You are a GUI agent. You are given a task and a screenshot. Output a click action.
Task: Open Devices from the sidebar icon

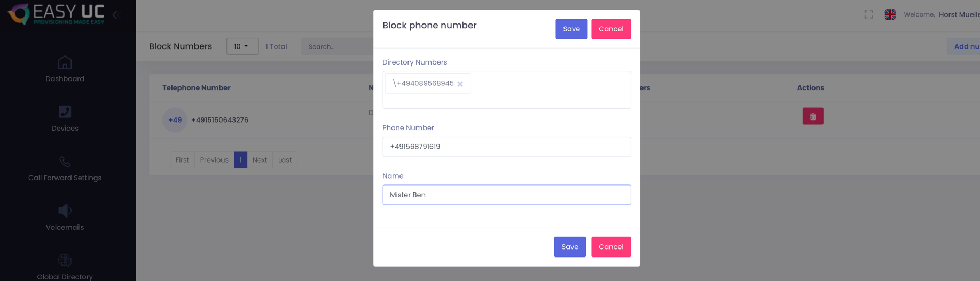coord(65,112)
